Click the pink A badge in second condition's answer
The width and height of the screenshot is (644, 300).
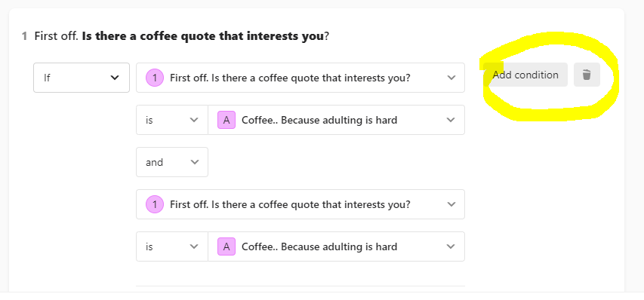click(x=226, y=246)
